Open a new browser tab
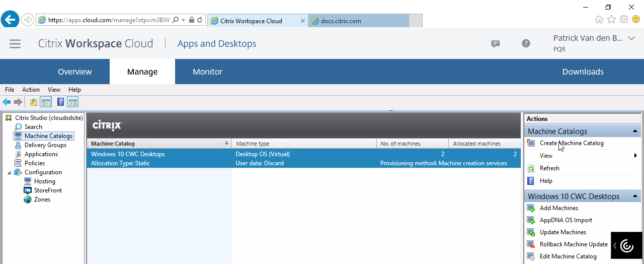Image resolution: width=644 pixels, height=264 pixels. click(415, 21)
